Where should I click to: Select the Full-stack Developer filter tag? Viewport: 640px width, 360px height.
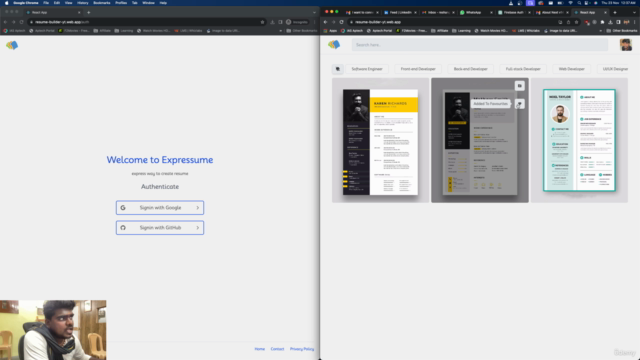click(x=523, y=69)
